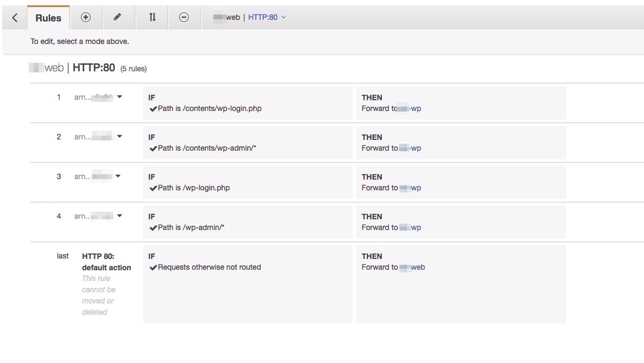Click the /contents/wp-login.php path condition
Viewport: 644px width, 363px height.
point(210,108)
